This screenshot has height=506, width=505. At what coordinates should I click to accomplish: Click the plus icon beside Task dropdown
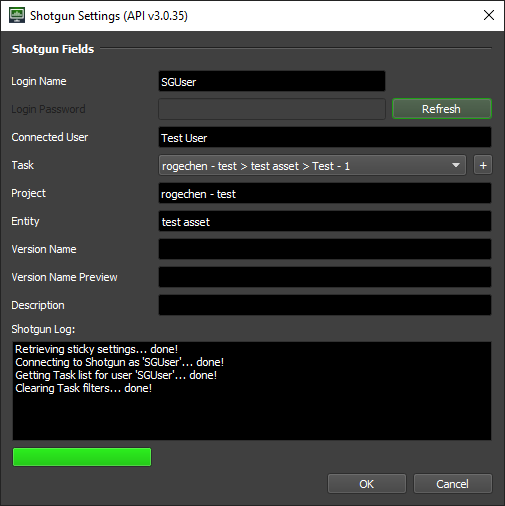[483, 165]
